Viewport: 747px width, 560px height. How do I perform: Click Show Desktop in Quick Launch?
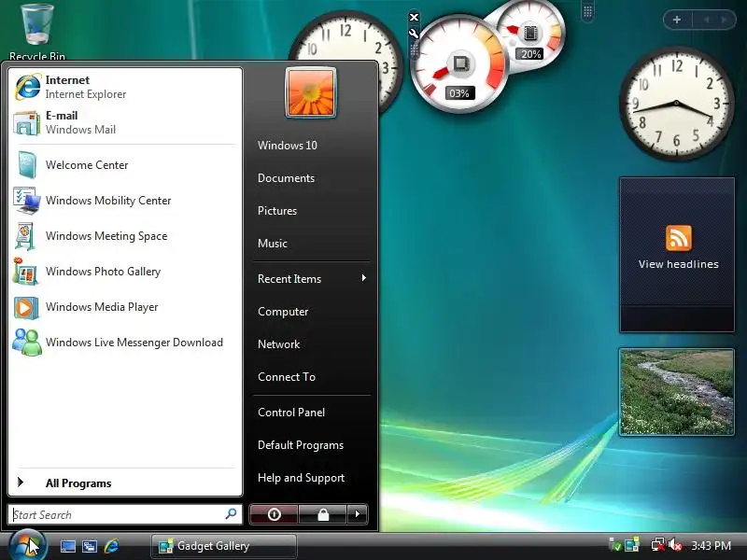click(x=67, y=546)
